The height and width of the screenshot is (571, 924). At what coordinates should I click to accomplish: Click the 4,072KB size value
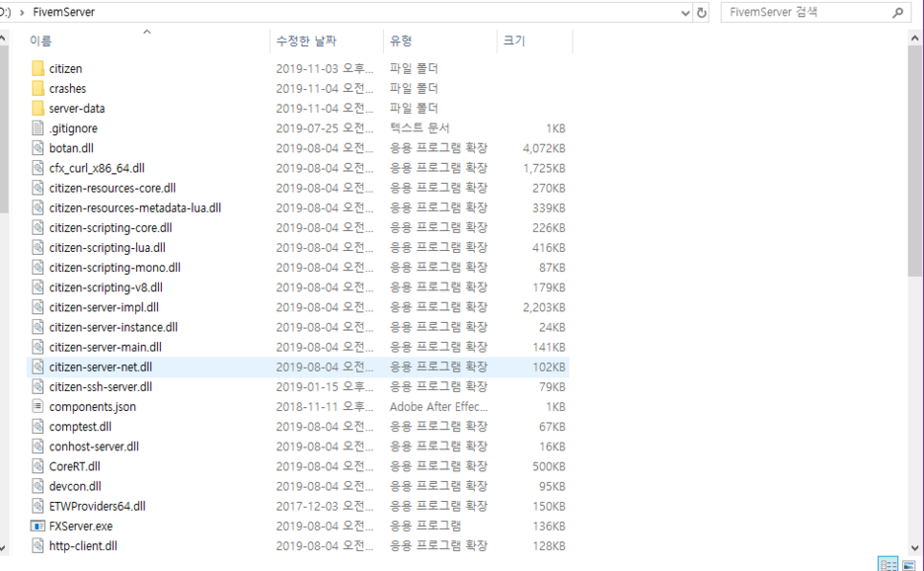click(544, 148)
